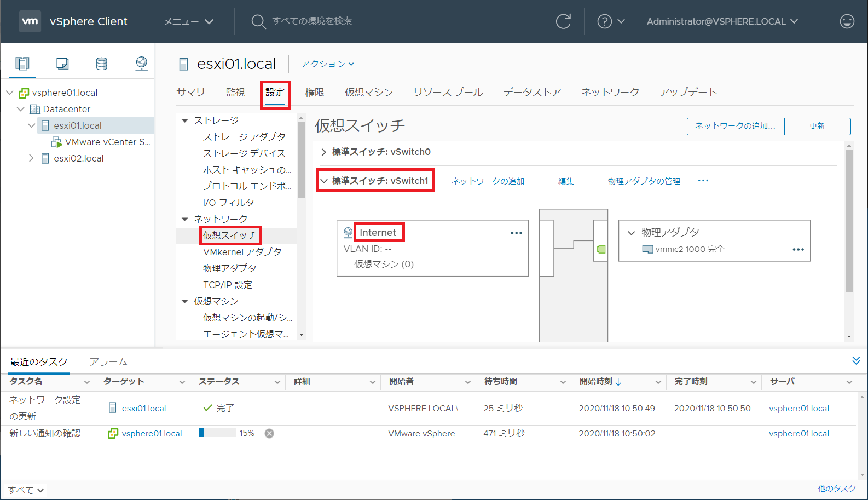The height and width of the screenshot is (500, 868).
Task: Click the vm logo in header
Action: tap(30, 21)
